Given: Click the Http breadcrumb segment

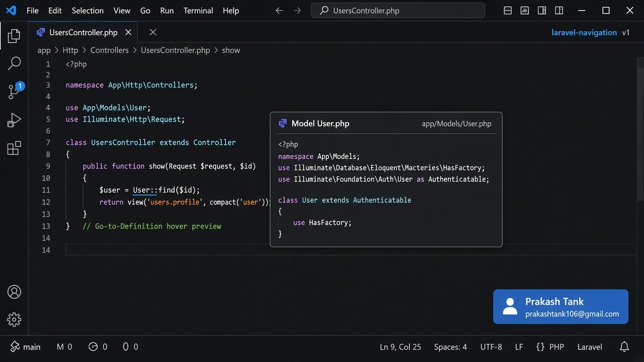Looking at the screenshot, I should [70, 50].
